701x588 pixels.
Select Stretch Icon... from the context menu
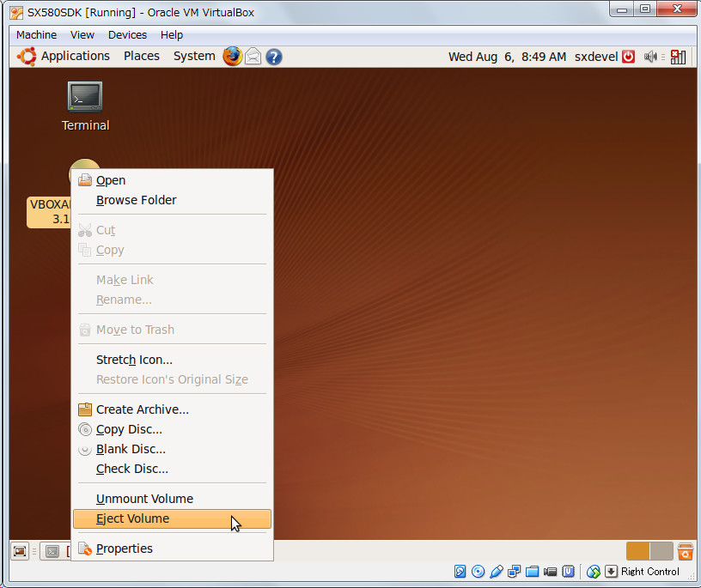coord(172,360)
